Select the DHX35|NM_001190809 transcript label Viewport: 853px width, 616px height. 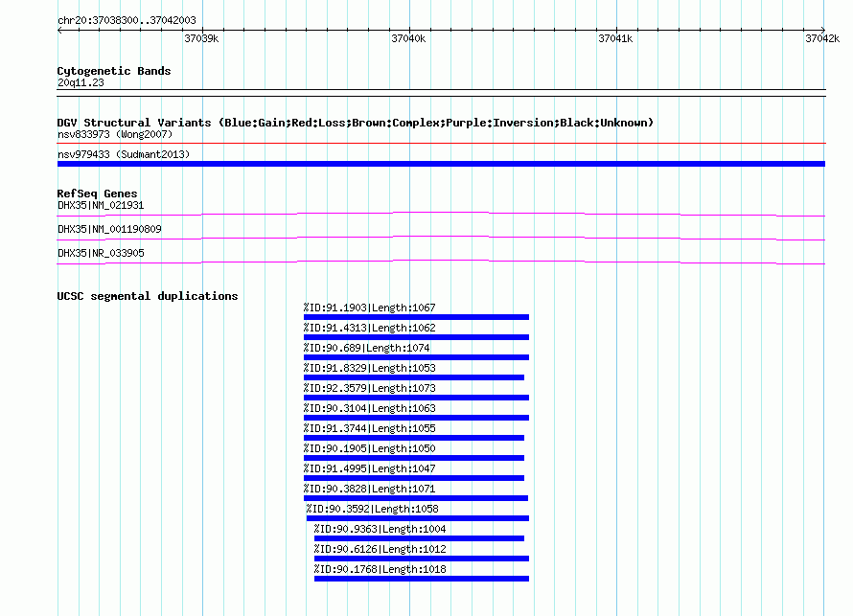pos(109,229)
